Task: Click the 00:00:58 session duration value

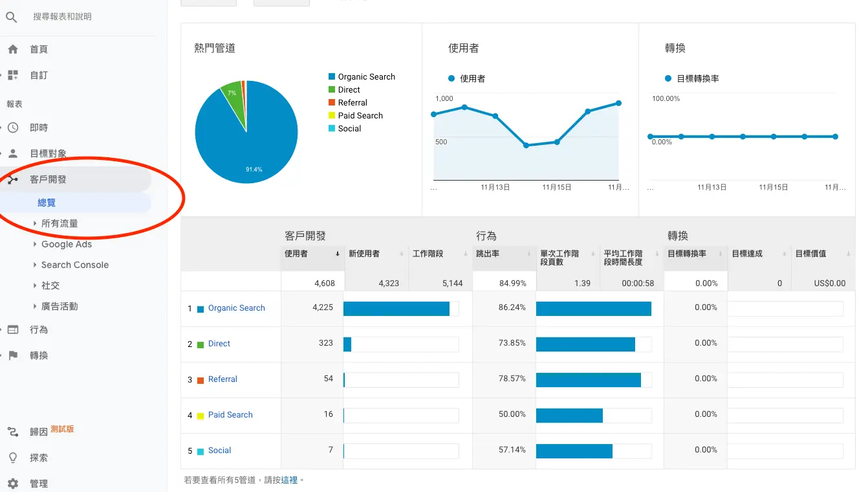Action: (638, 283)
